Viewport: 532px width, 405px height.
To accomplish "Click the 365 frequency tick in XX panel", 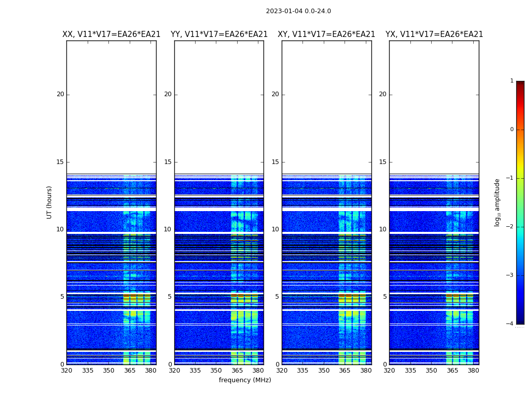I will [130, 371].
